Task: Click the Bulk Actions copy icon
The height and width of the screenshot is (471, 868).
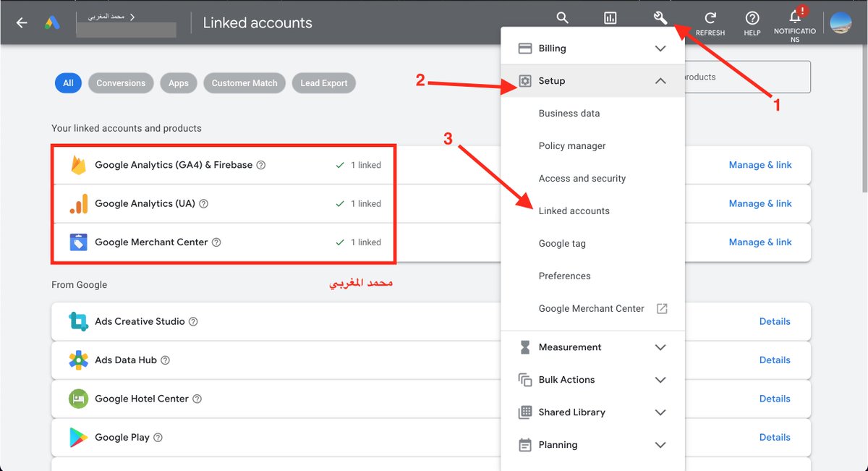Action: coord(525,380)
